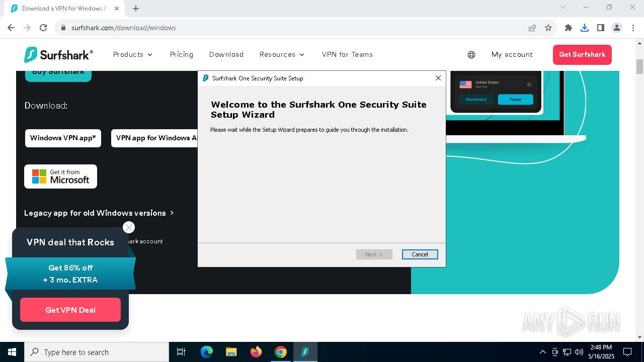This screenshot has height=362, width=644.
Task: Expand the Products dropdown menu
Action: [x=133, y=54]
